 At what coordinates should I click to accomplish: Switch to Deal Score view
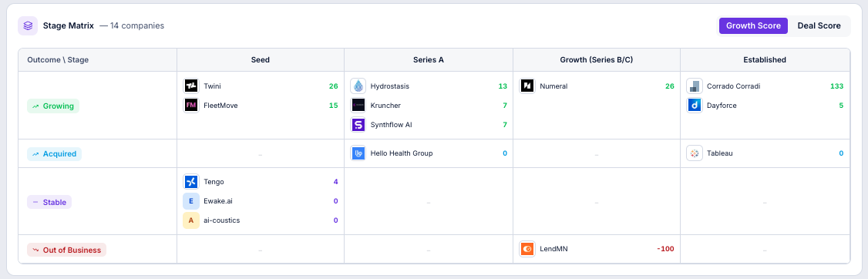click(819, 25)
